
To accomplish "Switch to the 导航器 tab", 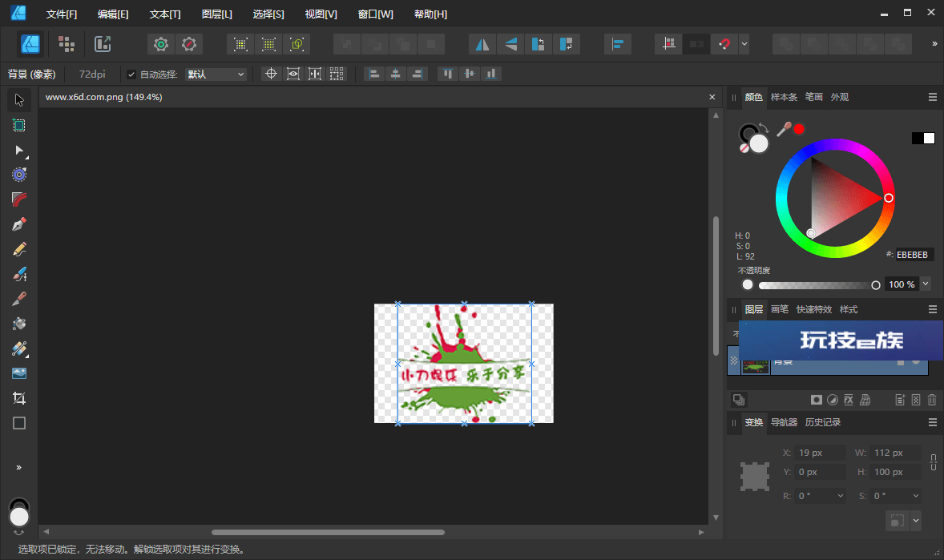I will (x=784, y=423).
